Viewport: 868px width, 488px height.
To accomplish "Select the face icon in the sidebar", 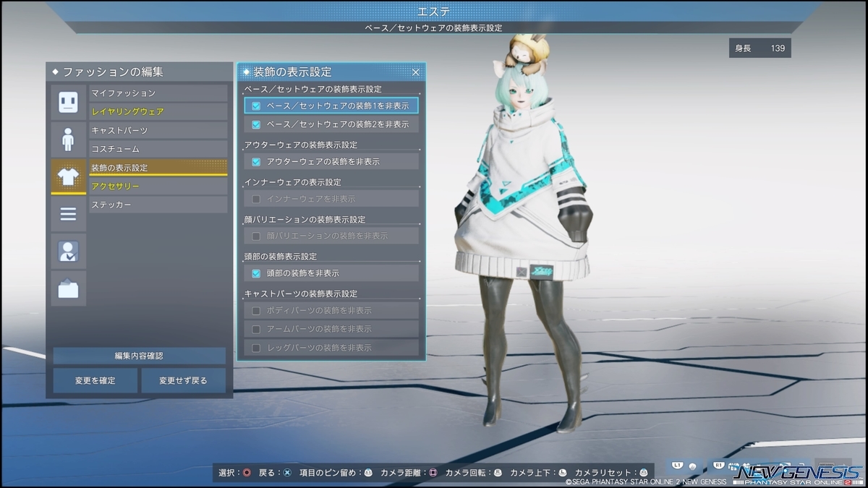I will click(x=68, y=102).
